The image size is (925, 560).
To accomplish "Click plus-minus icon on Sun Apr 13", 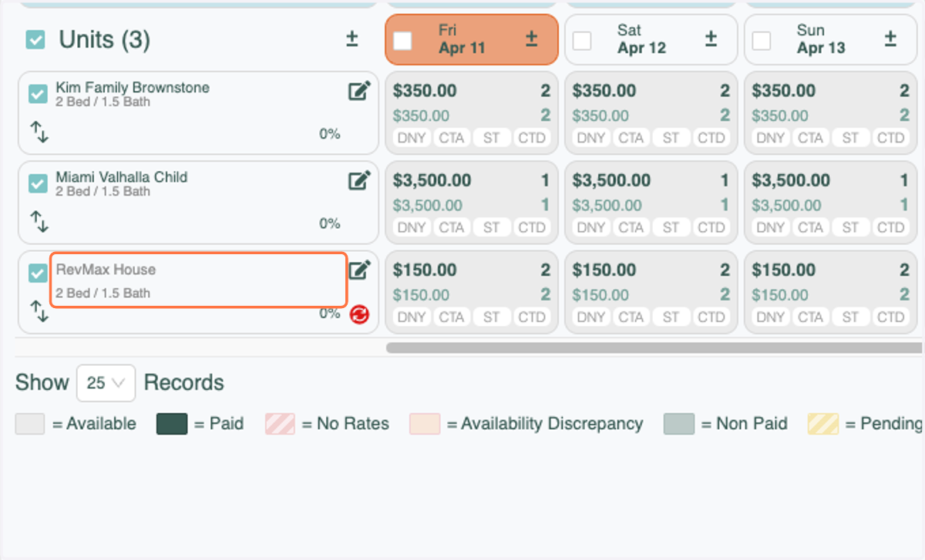I will click(x=890, y=39).
